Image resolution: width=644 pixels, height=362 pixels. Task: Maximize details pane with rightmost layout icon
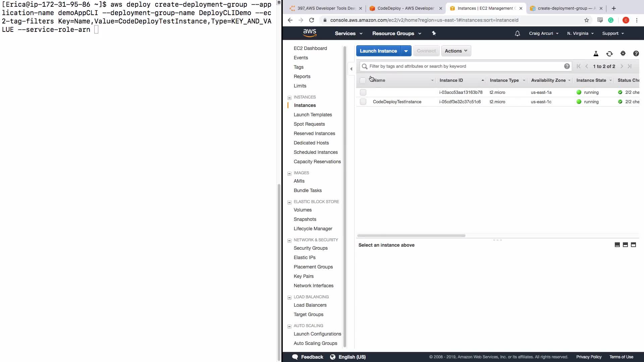click(x=633, y=245)
